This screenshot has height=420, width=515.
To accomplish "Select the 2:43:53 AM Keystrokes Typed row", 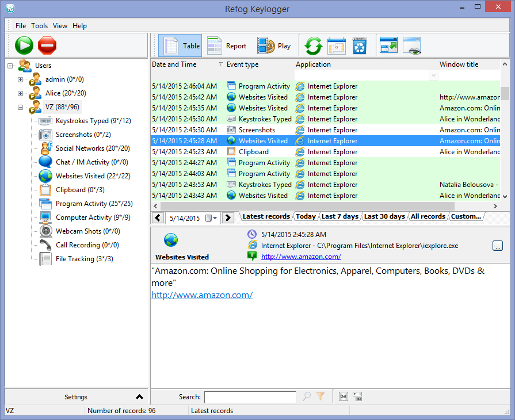I will click(325, 185).
